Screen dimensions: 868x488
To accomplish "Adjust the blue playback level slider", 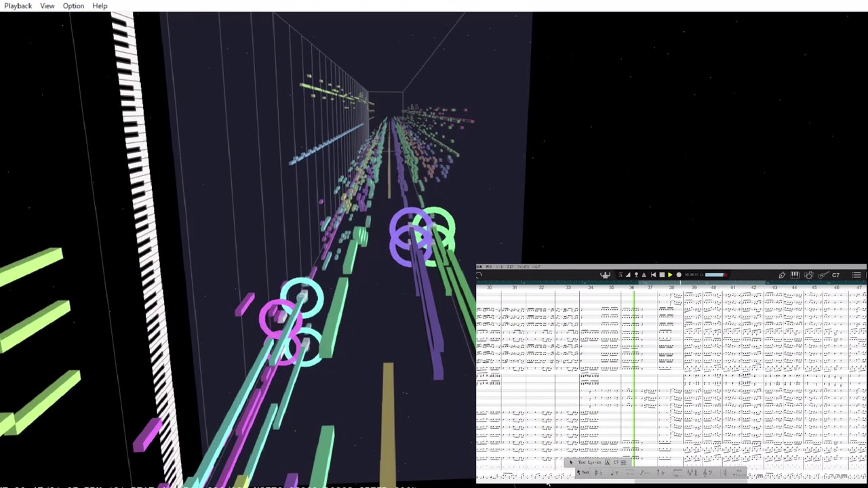I will pyautogui.click(x=714, y=275).
